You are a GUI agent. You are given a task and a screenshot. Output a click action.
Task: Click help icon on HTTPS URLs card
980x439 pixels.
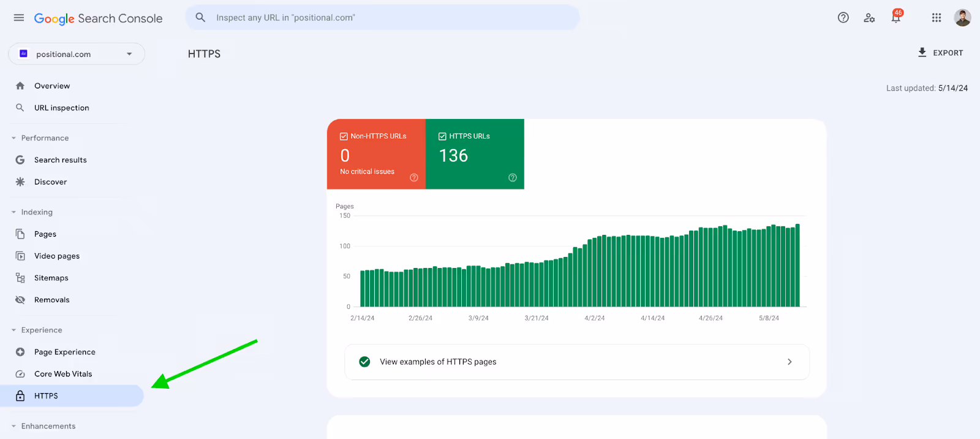tap(513, 178)
